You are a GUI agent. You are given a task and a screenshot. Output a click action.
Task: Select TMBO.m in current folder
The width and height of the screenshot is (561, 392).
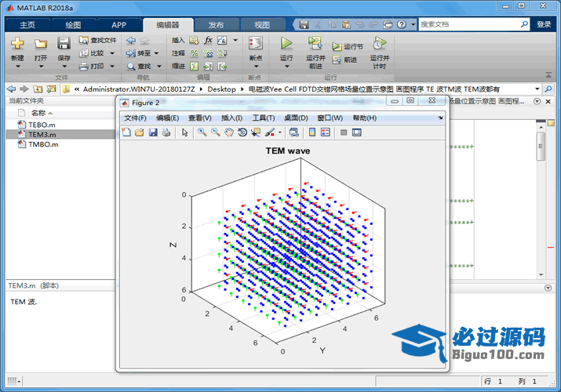43,144
